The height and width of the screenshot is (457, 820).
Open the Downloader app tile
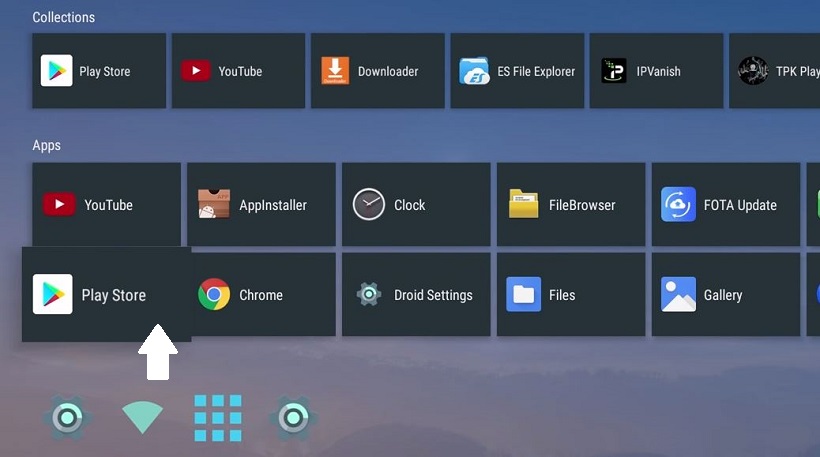coord(378,71)
